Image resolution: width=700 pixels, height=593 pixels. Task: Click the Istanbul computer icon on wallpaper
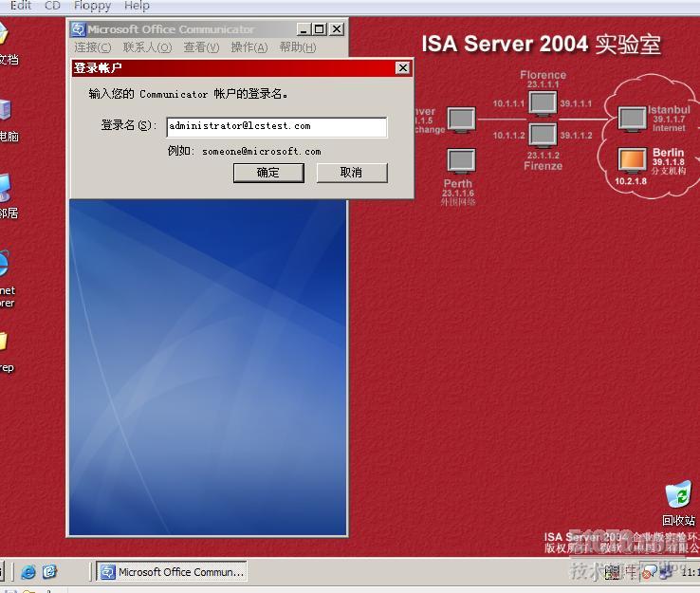coord(632,120)
